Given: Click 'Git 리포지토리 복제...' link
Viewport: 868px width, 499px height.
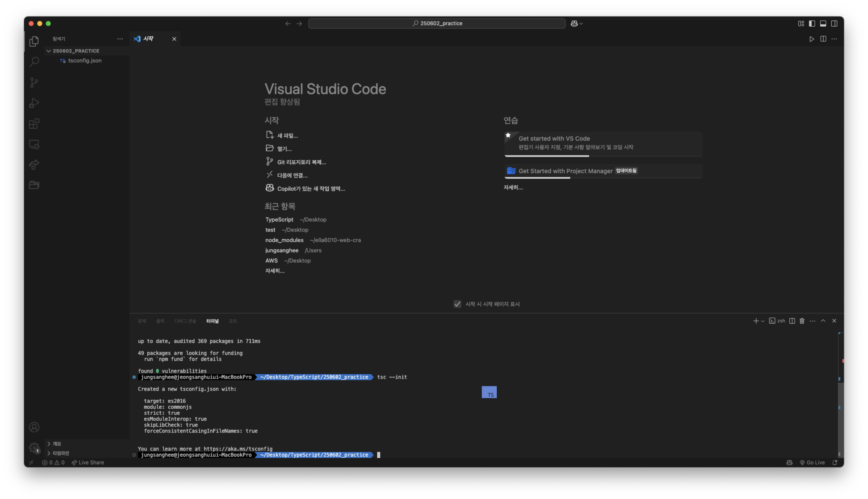Looking at the screenshot, I should (x=302, y=162).
